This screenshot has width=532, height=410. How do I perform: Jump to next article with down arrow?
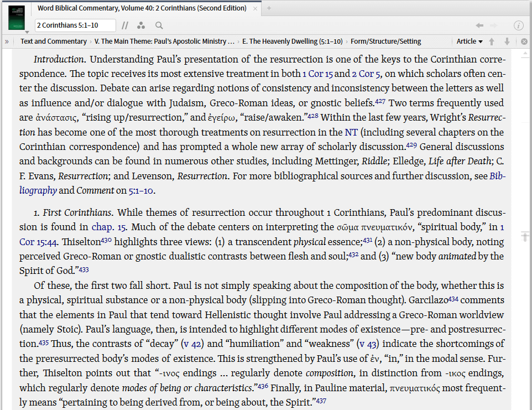point(507,41)
